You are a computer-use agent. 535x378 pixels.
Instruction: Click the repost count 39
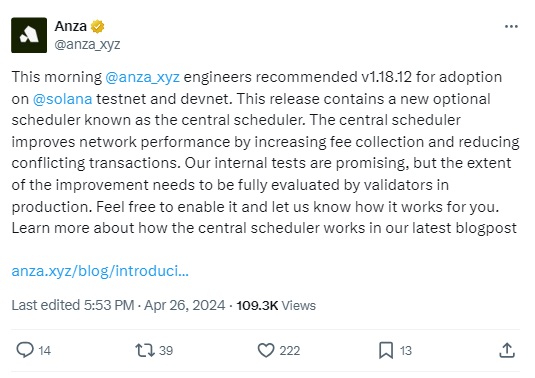tap(166, 351)
